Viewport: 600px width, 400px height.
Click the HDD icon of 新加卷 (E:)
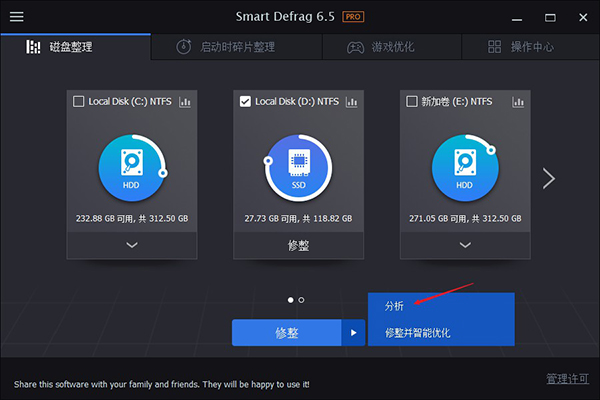click(465, 168)
